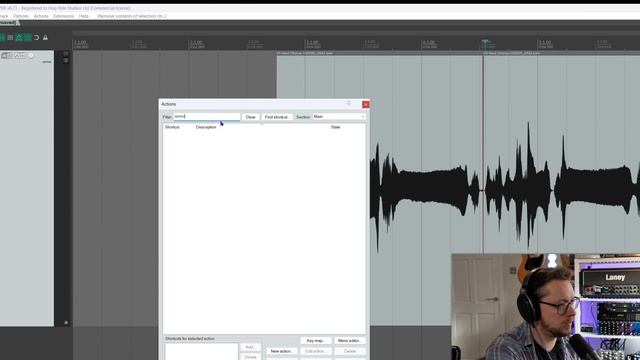Click the Find shortcut button
640x360 pixels.
pyautogui.click(x=277, y=117)
